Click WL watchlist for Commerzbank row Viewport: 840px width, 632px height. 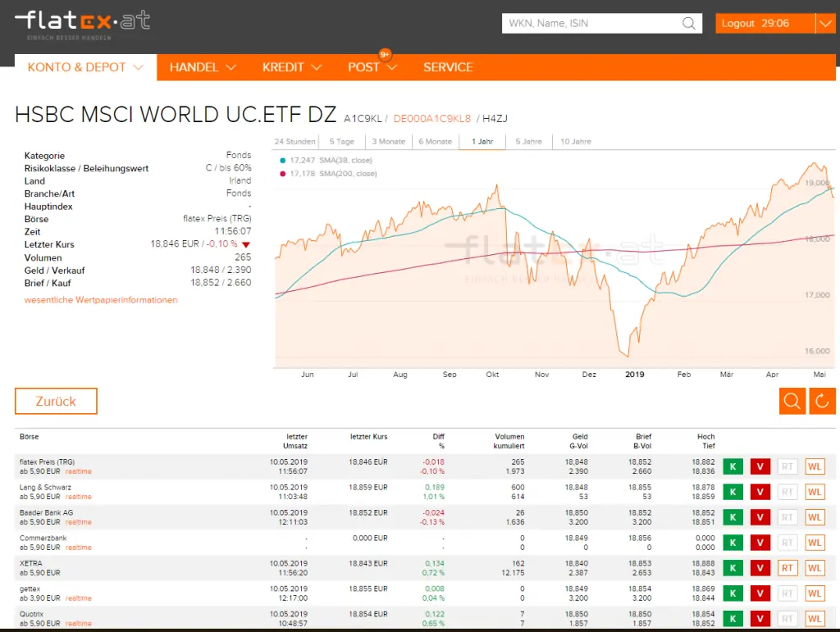(815, 543)
